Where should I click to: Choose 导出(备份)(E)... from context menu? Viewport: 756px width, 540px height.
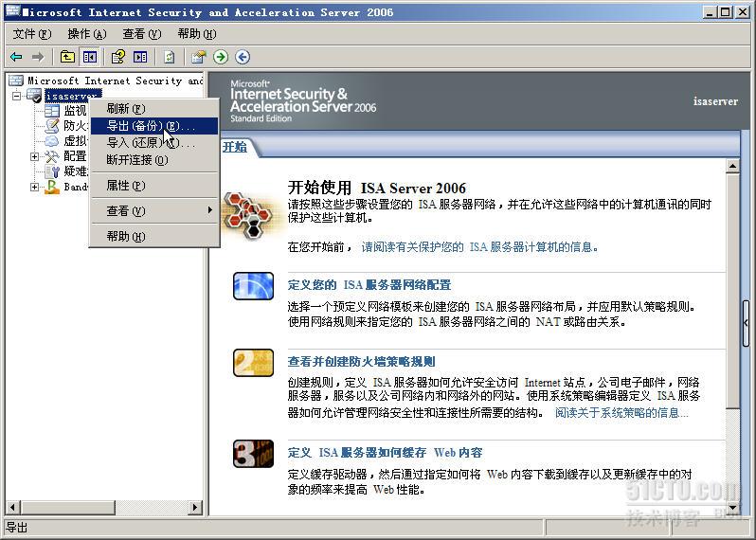(154, 126)
